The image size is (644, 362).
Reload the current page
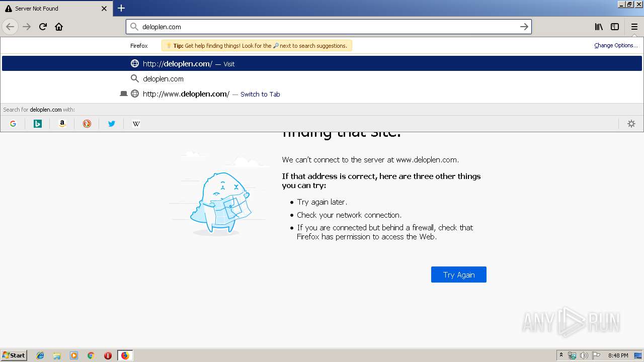(x=43, y=27)
